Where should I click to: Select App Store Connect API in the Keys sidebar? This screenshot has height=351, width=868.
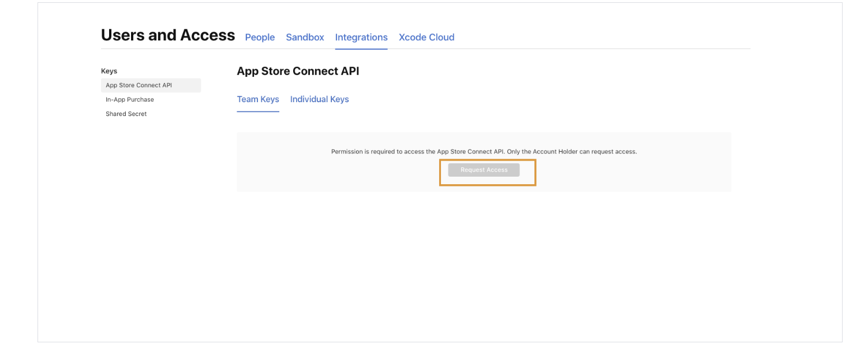click(x=151, y=85)
